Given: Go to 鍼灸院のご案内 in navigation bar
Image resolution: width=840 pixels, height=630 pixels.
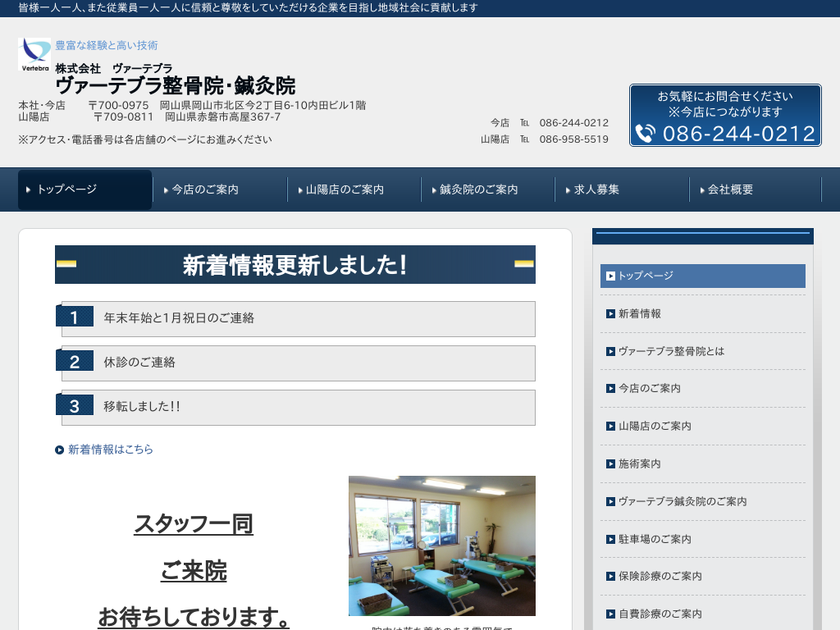Looking at the screenshot, I should [x=488, y=189].
